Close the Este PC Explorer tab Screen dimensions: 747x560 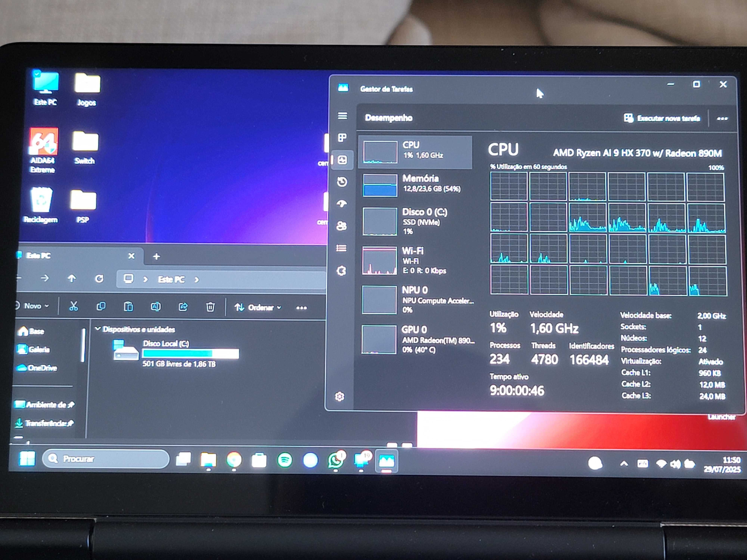point(131,256)
